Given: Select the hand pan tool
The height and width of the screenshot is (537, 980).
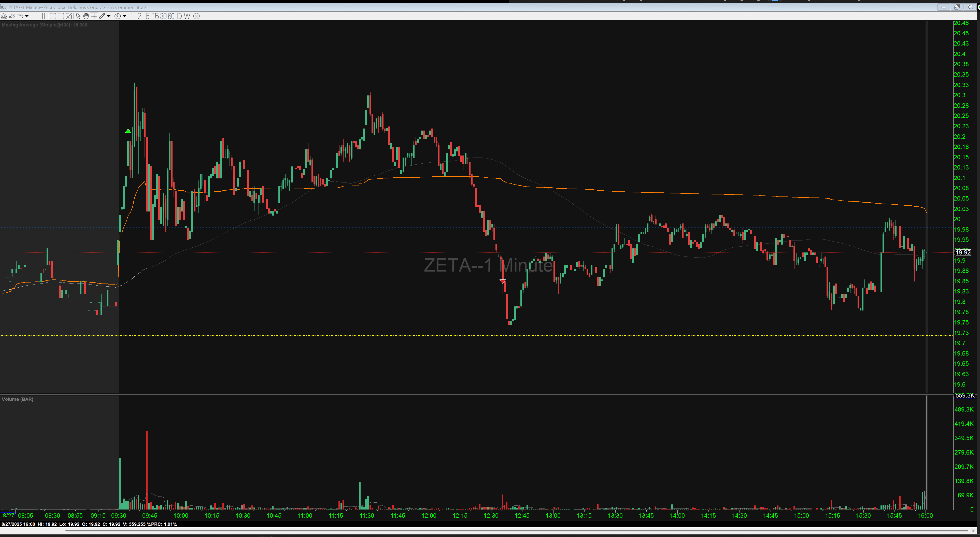Looking at the screenshot, I should [86, 16].
